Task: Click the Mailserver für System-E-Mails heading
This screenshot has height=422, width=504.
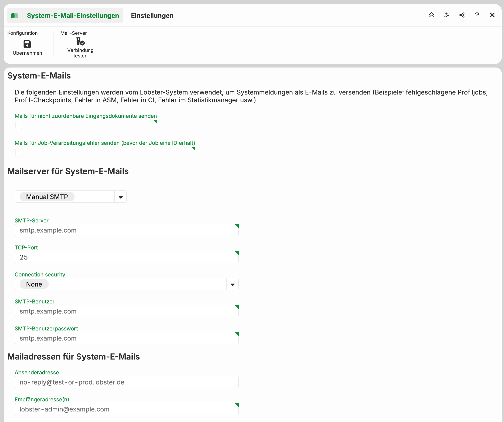Action: click(68, 171)
